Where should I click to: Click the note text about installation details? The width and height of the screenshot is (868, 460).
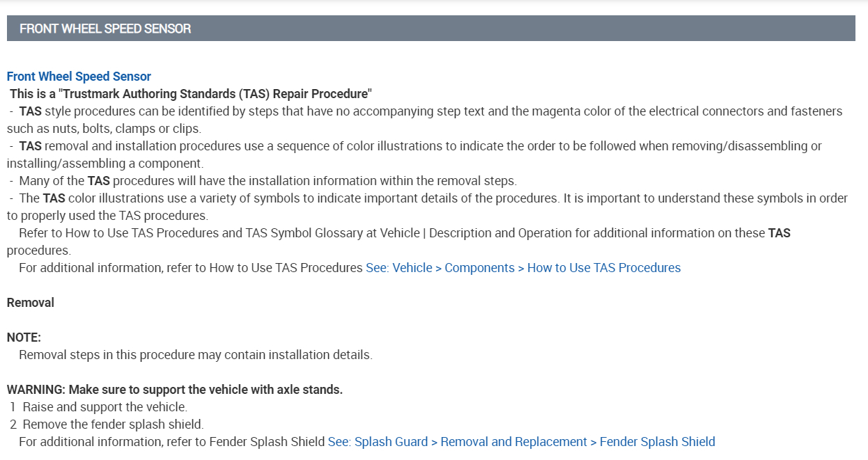pyautogui.click(x=196, y=355)
